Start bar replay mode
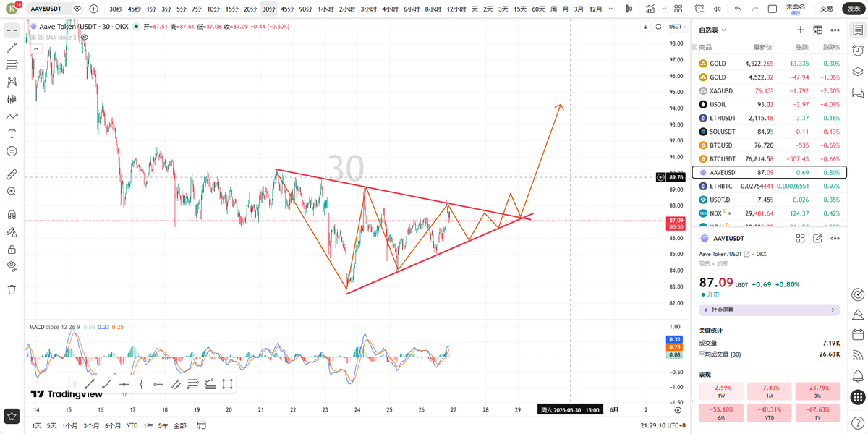This screenshot has height=434, width=868. pos(716,9)
